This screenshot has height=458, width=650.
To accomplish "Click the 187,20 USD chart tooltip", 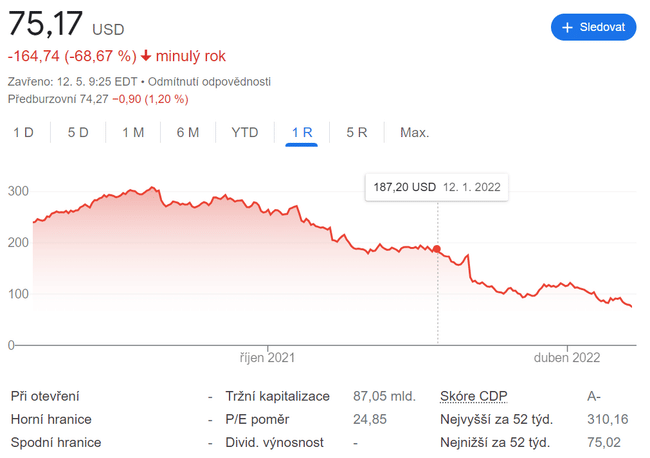I will coord(434,187).
